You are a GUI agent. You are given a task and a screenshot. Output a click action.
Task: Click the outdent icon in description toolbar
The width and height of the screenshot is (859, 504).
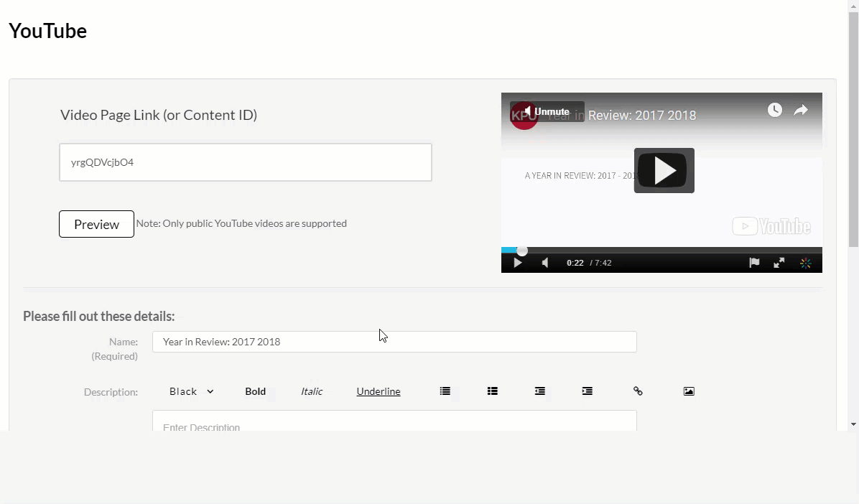(x=539, y=391)
